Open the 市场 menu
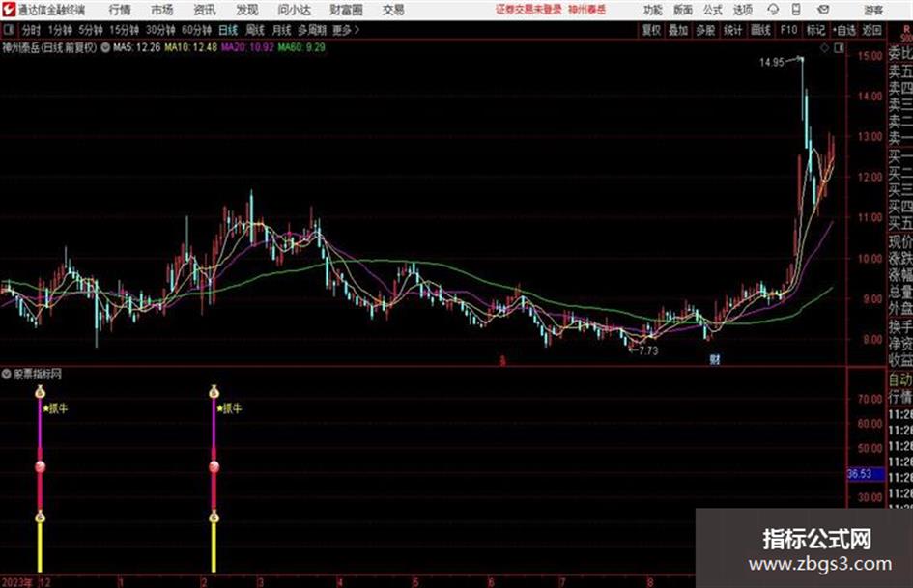Screen dimensions: 913x588 click(x=162, y=10)
